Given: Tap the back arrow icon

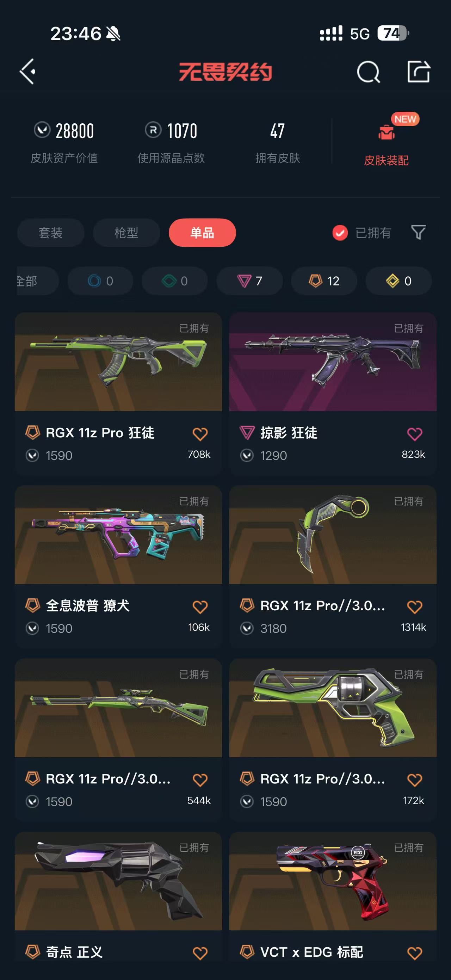Looking at the screenshot, I should (x=27, y=72).
